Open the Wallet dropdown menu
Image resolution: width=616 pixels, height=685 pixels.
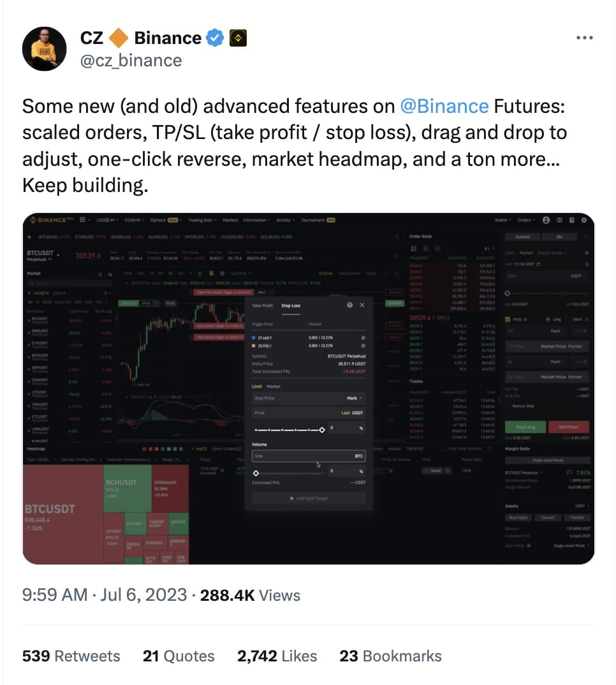[x=503, y=220]
